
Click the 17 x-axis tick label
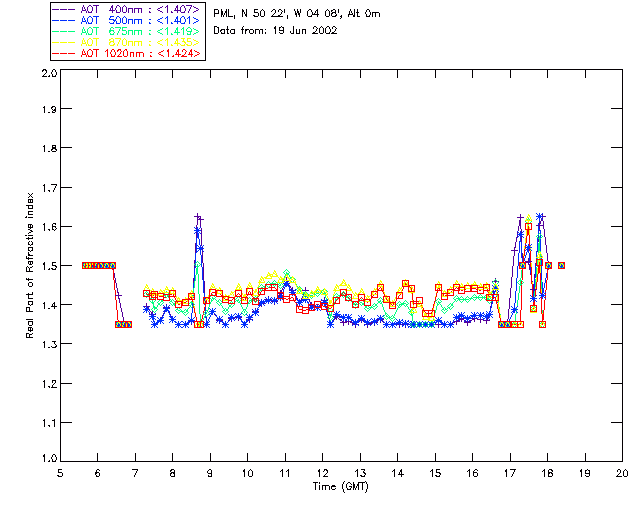pos(510,473)
